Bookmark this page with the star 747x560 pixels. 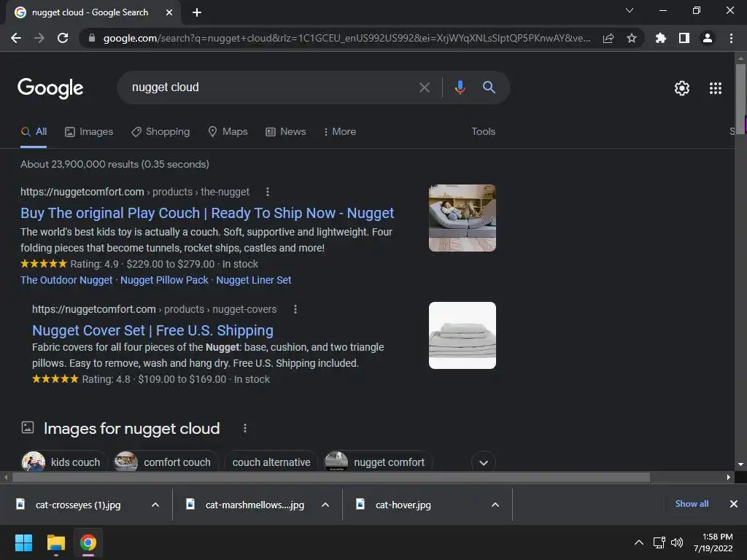coord(632,38)
